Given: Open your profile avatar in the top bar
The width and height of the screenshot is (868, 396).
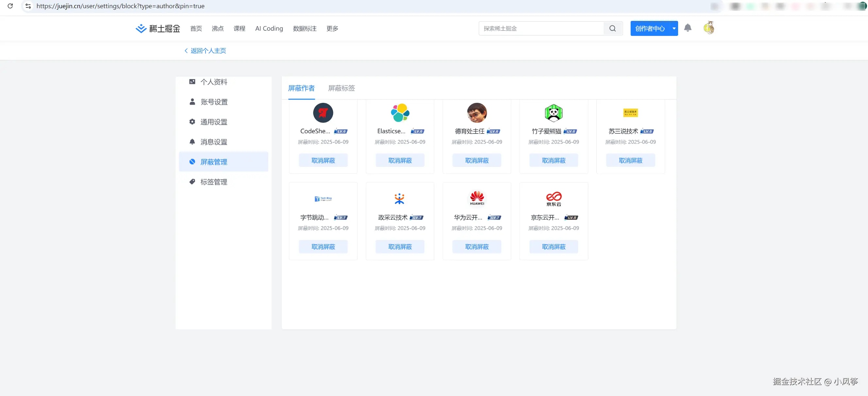Looking at the screenshot, I should click(x=709, y=28).
